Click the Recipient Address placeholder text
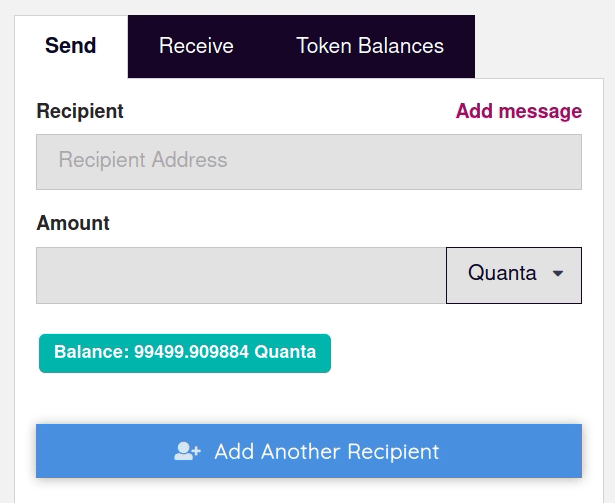615x503 pixels. (x=143, y=160)
